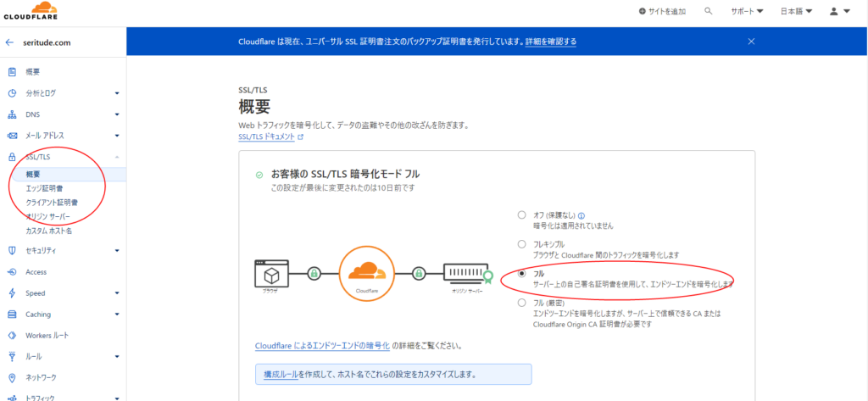Viewport: 868px width, 401px height.
Task: Expand the DNS sidebar section
Action: coord(117,114)
